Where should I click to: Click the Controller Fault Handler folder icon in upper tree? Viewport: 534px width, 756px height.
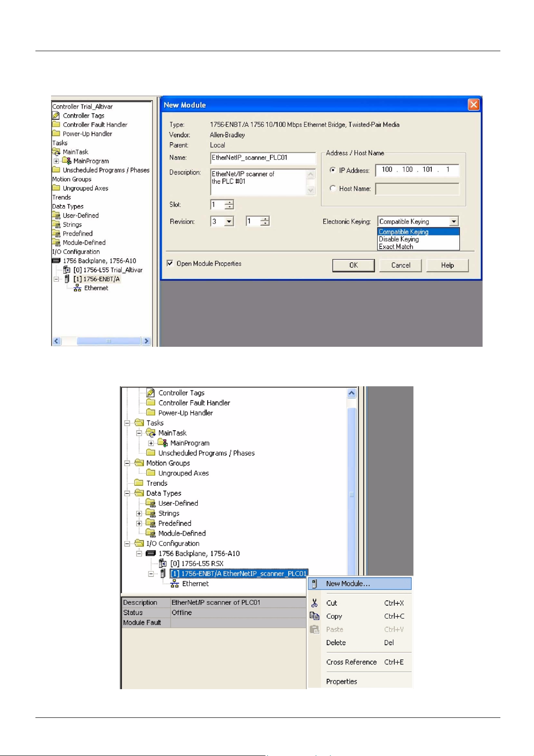click(x=56, y=124)
